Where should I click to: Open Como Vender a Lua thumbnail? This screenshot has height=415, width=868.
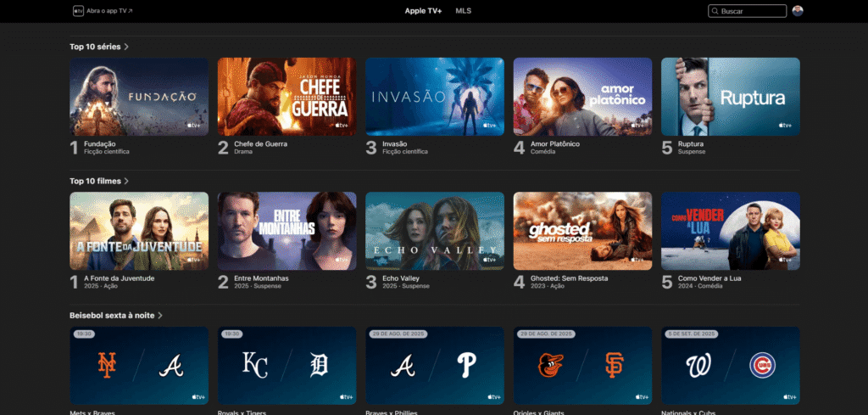coord(730,231)
